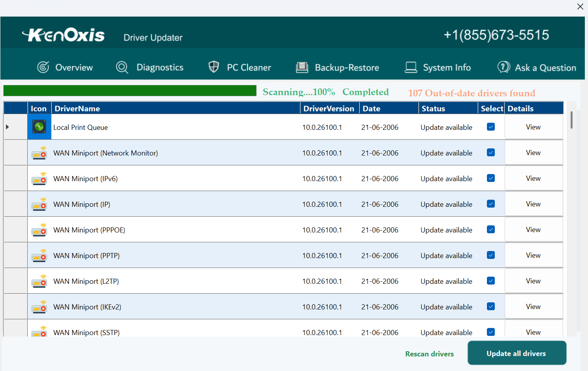Select the PC Cleaner shield icon

213,67
